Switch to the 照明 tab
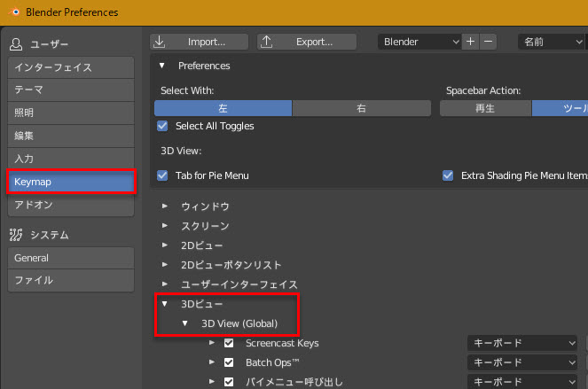Image resolution: width=588 pixels, height=389 pixels. pos(71,113)
